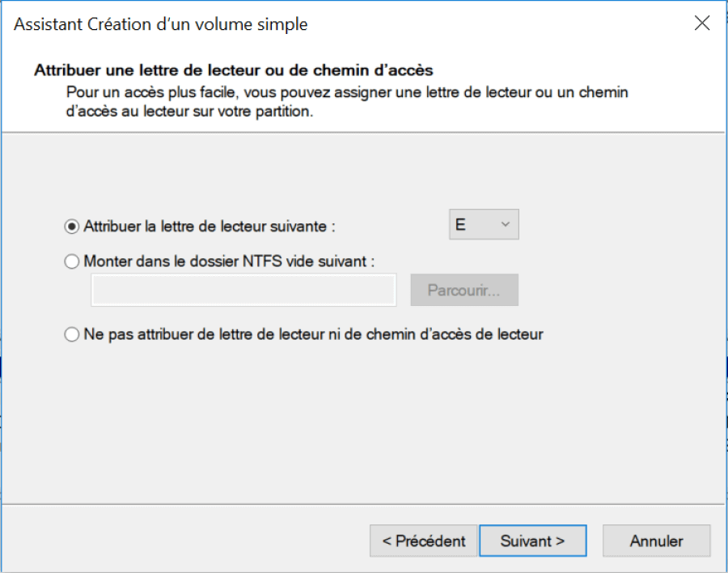Image resolution: width=728 pixels, height=573 pixels.
Task: Choose "Monter dans le dossier NTFS vide suivant"
Action: (71, 261)
